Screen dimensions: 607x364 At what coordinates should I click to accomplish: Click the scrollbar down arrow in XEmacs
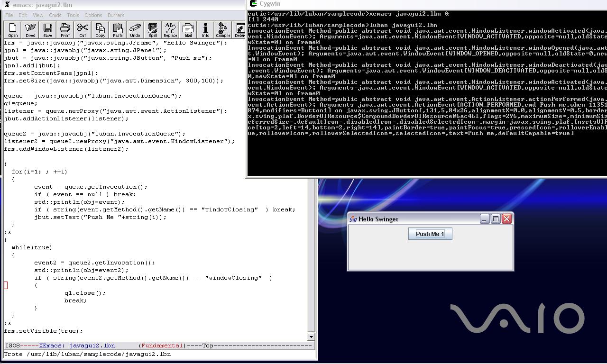pyautogui.click(x=311, y=337)
